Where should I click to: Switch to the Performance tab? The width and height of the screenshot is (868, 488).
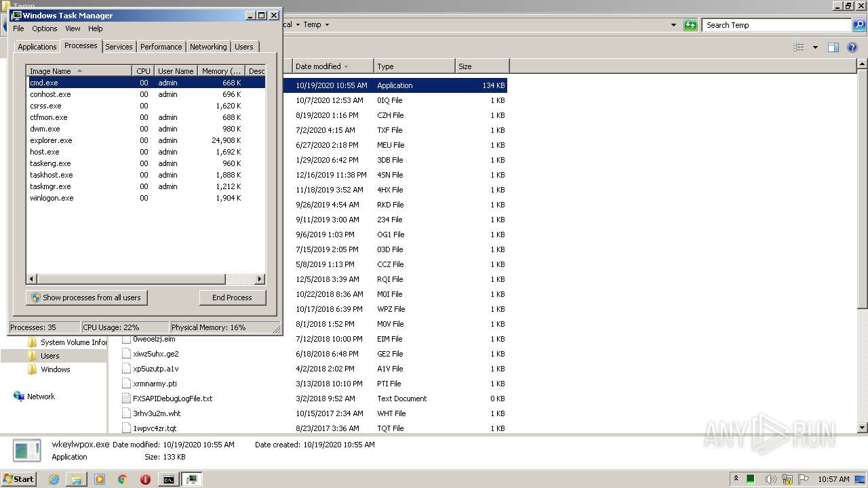point(161,47)
